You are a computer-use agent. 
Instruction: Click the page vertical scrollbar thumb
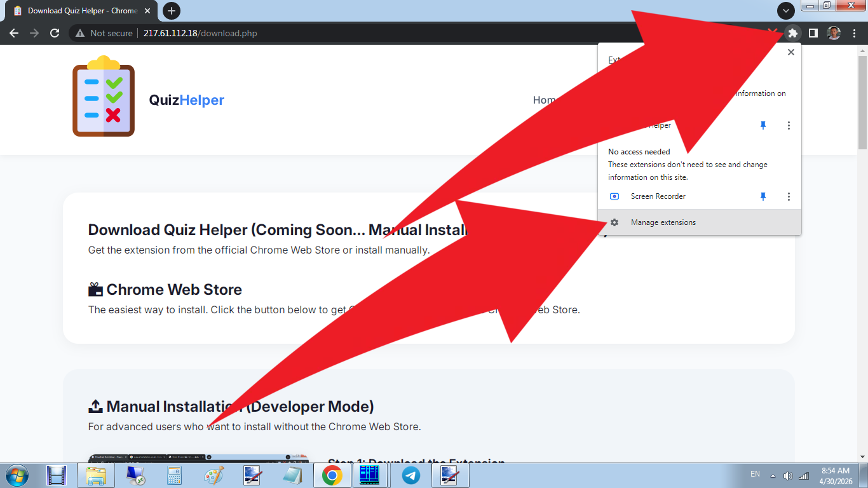click(x=862, y=102)
